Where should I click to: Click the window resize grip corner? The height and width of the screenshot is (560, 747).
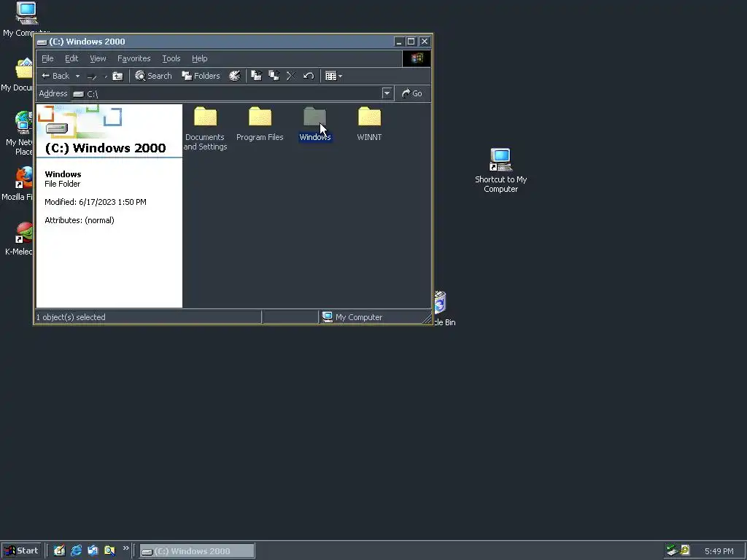pos(427,319)
